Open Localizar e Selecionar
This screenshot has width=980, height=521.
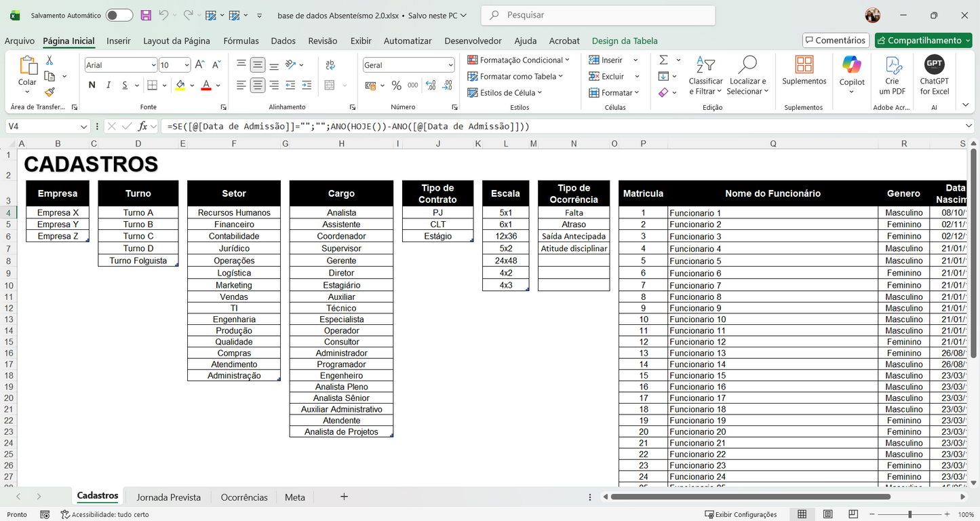point(747,76)
